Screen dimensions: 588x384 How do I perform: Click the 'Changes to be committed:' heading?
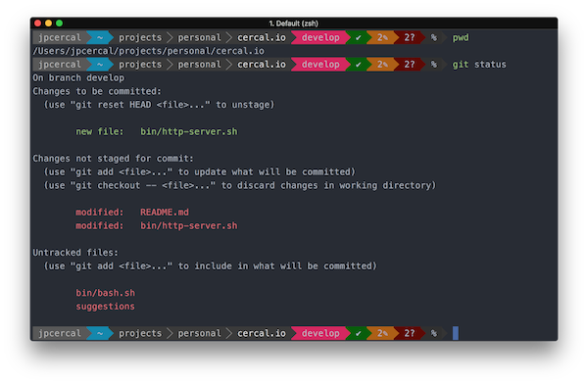tap(97, 91)
